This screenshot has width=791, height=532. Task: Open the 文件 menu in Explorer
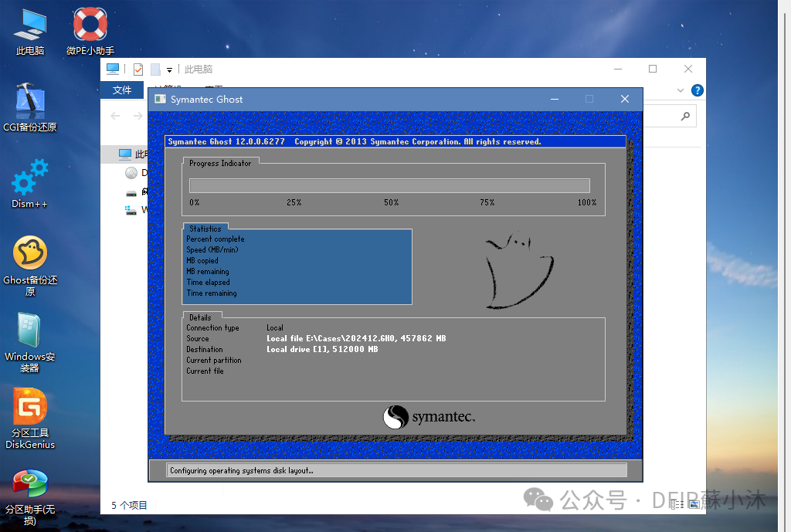(122, 90)
